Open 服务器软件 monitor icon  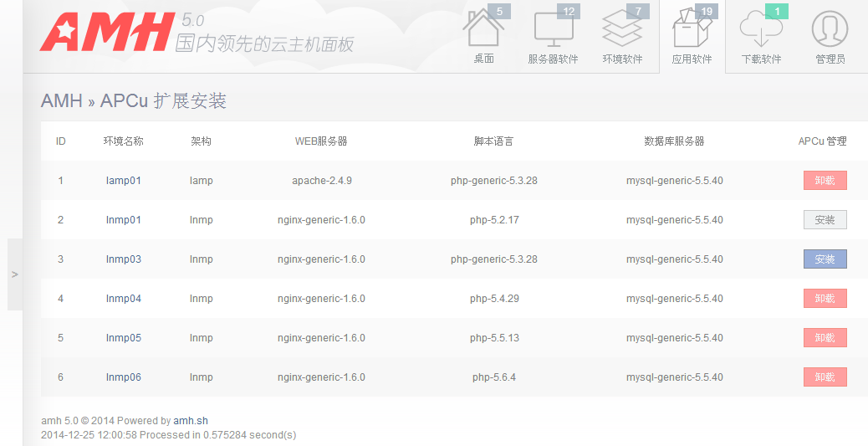pyautogui.click(x=553, y=30)
